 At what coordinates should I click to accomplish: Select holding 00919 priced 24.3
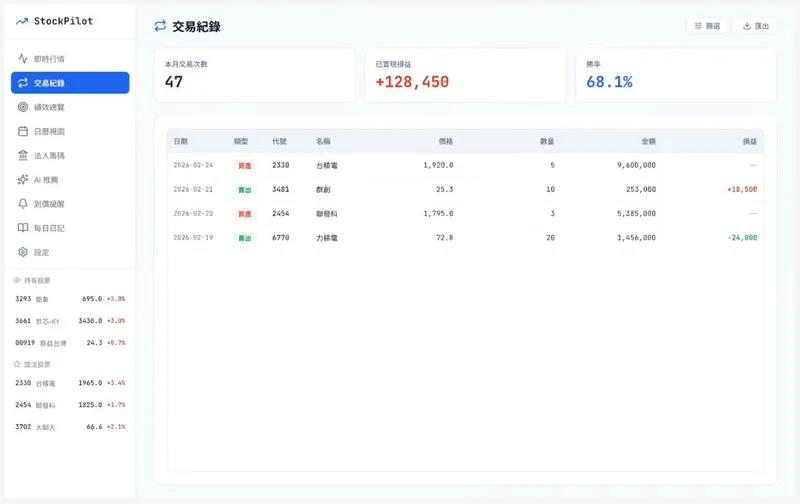(70, 343)
